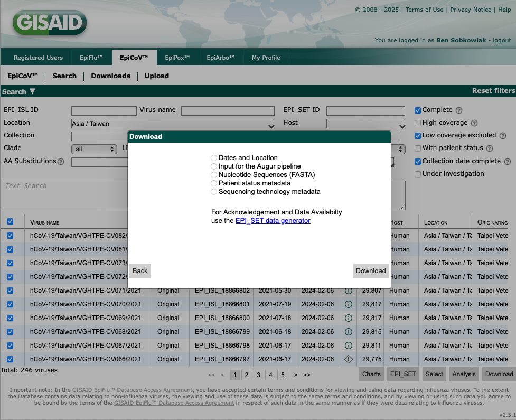This screenshot has height=420, width=516.
Task: Choose Dates and Location radio button
Action: click(x=214, y=158)
